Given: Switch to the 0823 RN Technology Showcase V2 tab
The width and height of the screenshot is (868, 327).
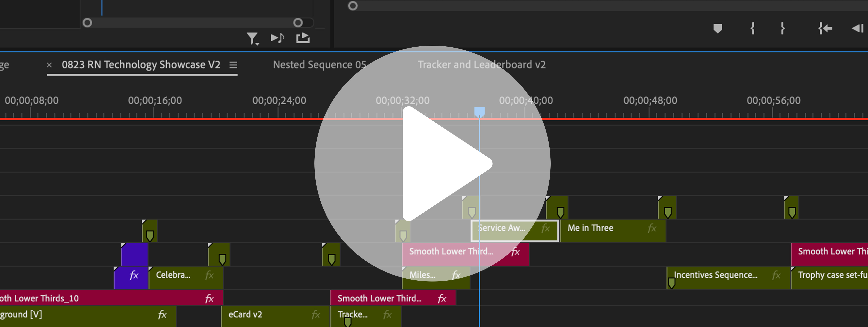Looking at the screenshot, I should click(x=141, y=64).
